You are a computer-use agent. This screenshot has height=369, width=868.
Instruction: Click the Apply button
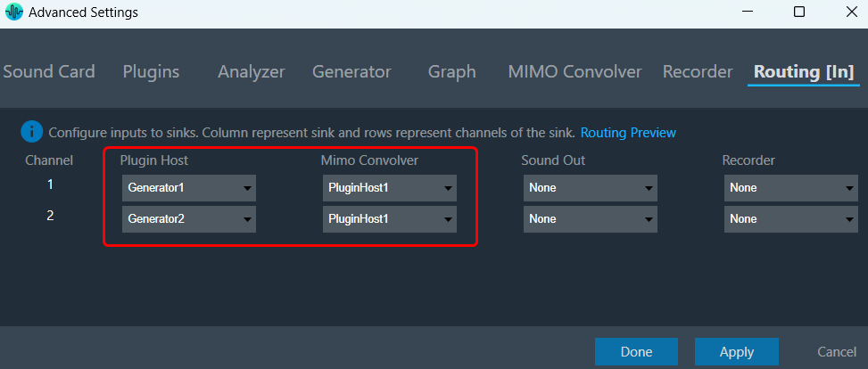pyautogui.click(x=737, y=352)
